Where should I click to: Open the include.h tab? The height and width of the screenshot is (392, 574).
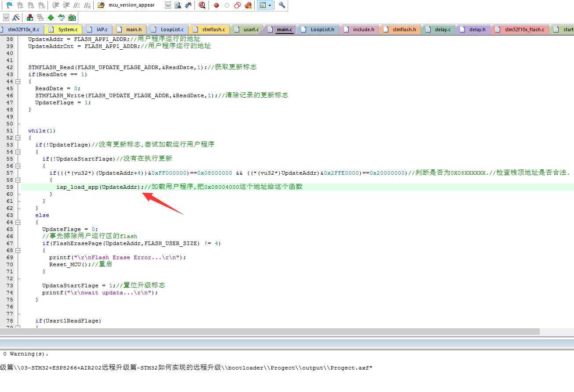[x=359, y=29]
